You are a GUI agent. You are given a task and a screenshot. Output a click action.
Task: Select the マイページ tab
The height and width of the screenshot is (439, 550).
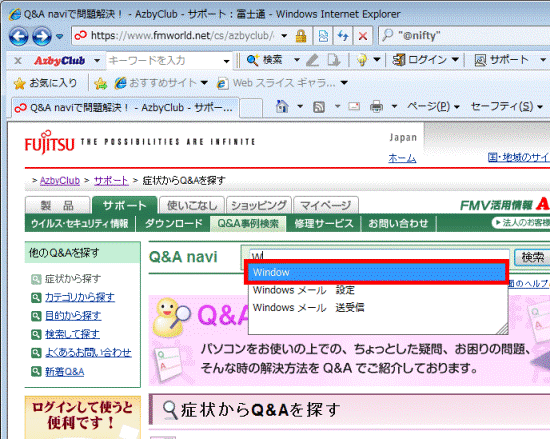coord(326,205)
